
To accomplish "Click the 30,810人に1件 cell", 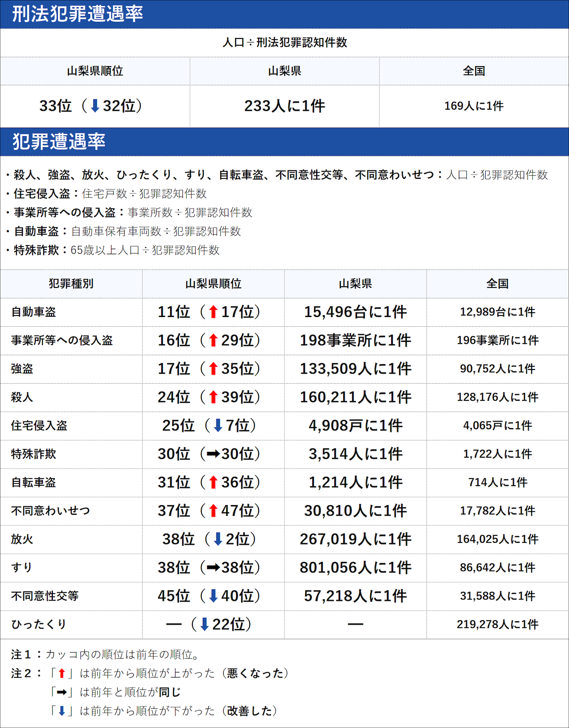I will point(355,511).
